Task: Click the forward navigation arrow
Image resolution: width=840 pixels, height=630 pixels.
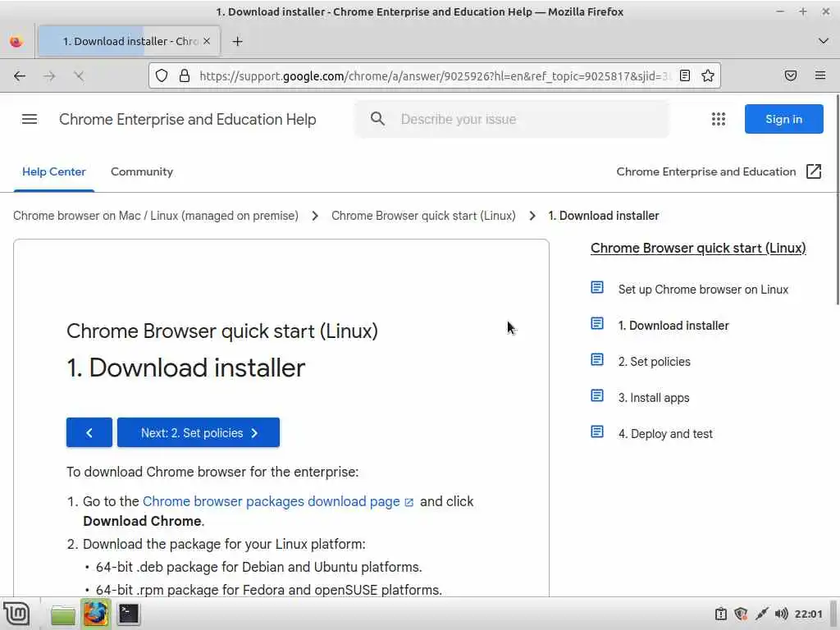Action: 49,76
